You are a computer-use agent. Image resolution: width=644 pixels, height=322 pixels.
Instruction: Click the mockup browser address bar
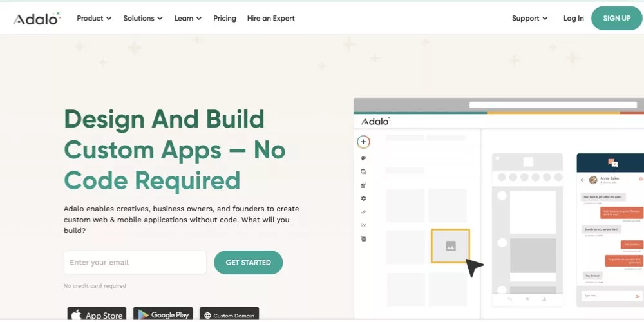[553, 105]
